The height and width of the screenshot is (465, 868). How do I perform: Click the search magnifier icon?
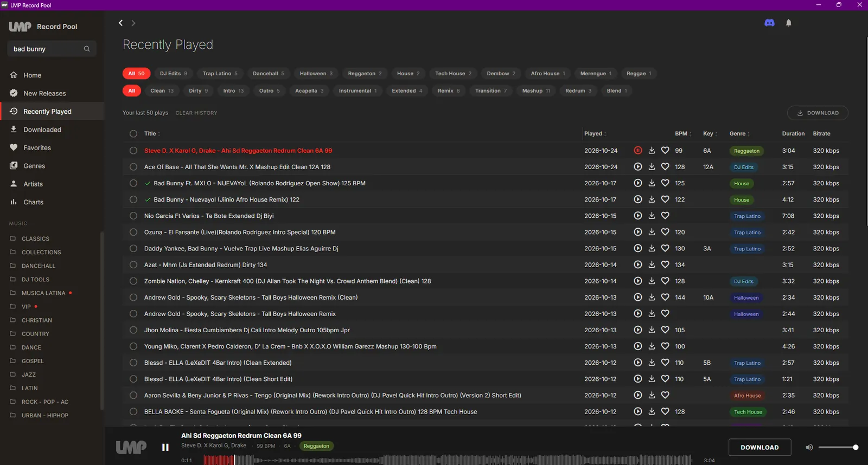87,49
